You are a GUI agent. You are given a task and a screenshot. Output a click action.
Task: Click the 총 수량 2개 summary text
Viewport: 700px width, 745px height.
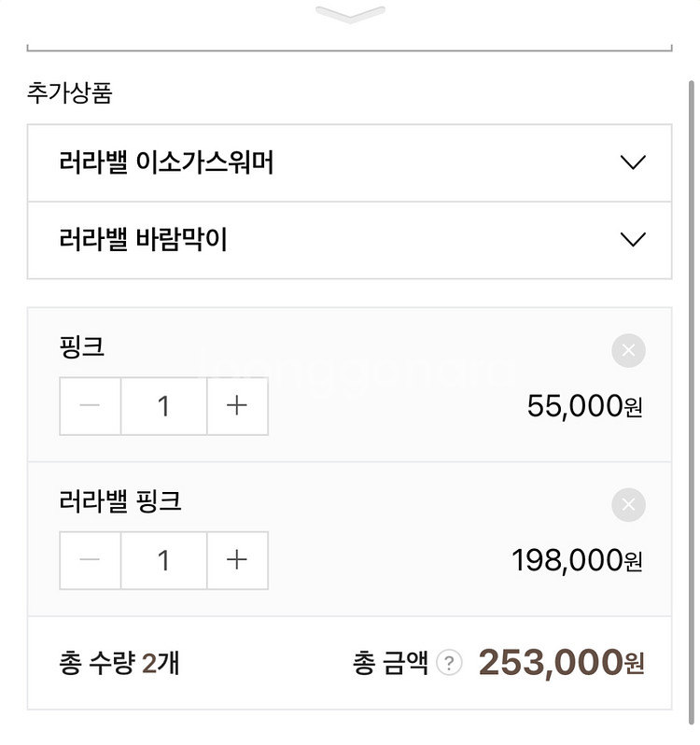pos(119,663)
